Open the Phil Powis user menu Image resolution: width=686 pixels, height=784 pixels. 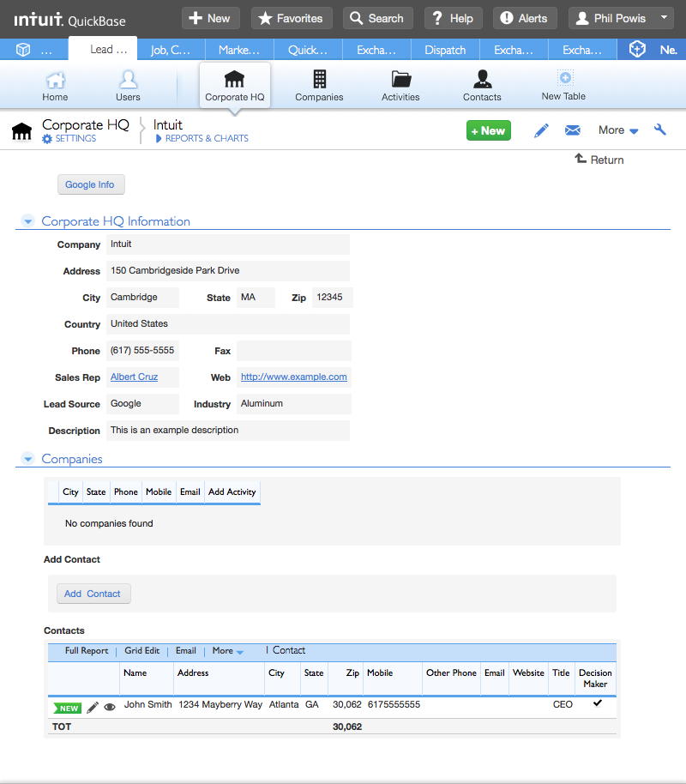pyautogui.click(x=622, y=19)
